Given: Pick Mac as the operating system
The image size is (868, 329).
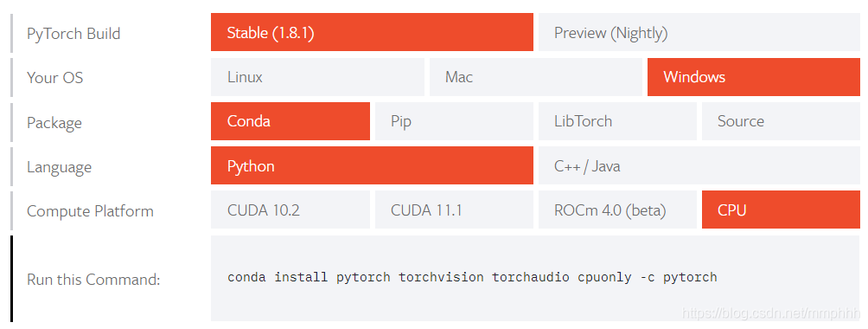Looking at the screenshot, I should pyautogui.click(x=536, y=77).
